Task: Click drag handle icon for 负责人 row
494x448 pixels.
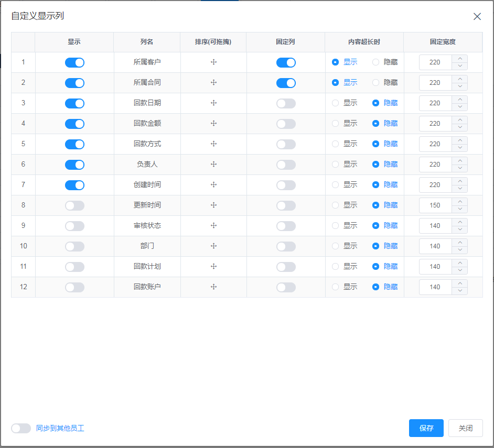Action: [213, 165]
